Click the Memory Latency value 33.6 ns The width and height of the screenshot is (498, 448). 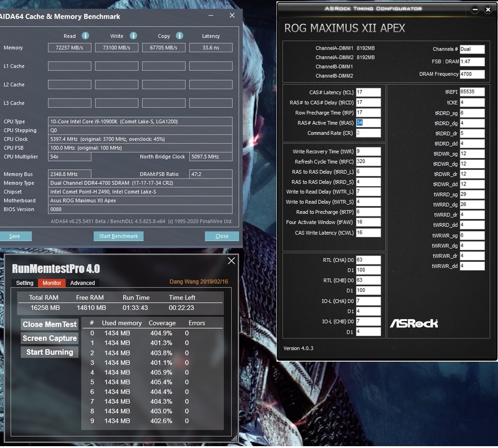[211, 48]
